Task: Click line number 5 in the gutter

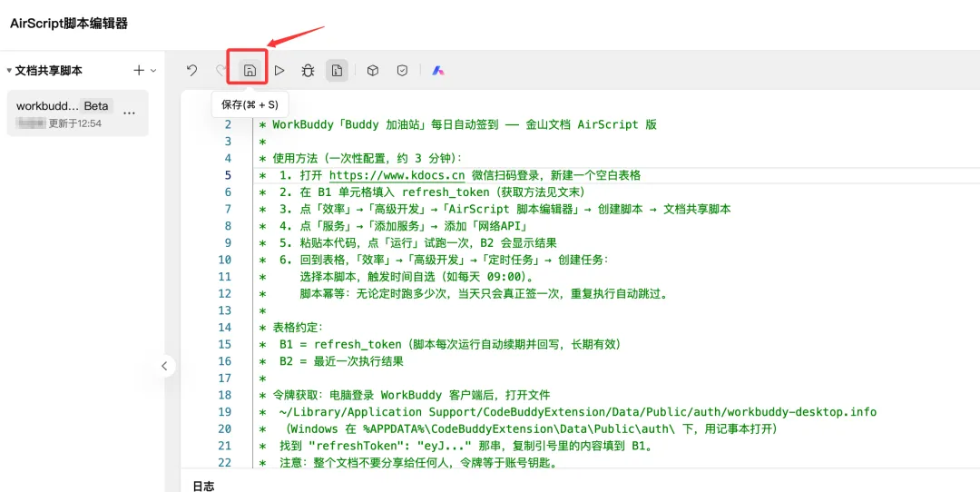Action: tap(228, 175)
